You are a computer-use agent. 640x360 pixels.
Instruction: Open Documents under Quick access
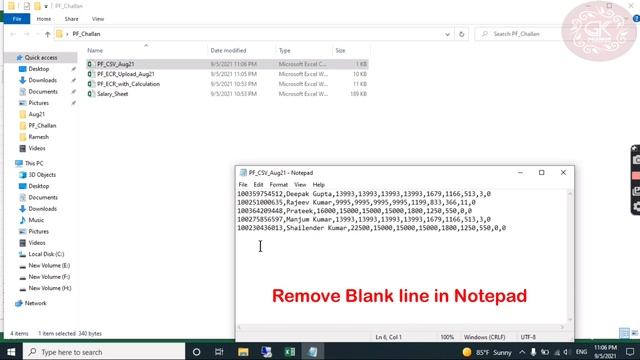pos(43,92)
